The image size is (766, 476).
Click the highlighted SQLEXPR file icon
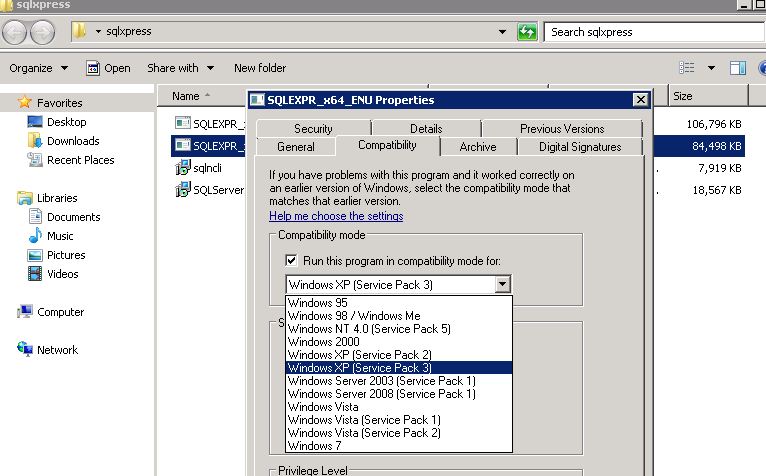(x=183, y=145)
